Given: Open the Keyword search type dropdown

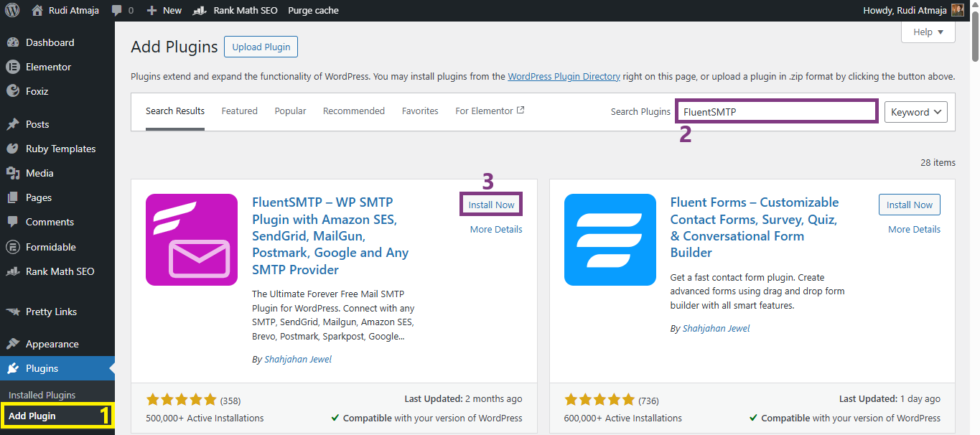Looking at the screenshot, I should point(916,112).
